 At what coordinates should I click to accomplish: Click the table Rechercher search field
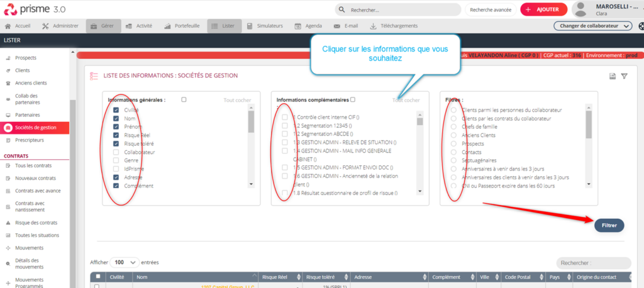[x=594, y=263]
